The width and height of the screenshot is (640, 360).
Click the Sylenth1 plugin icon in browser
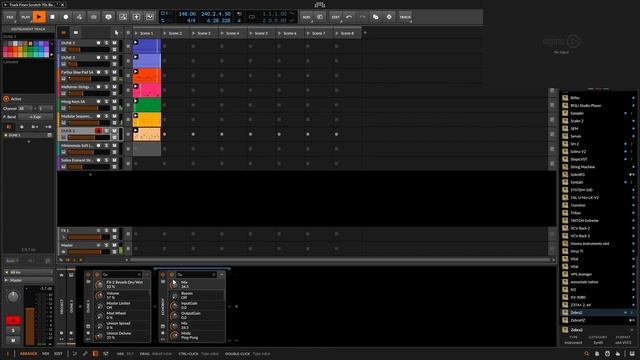[565, 175]
